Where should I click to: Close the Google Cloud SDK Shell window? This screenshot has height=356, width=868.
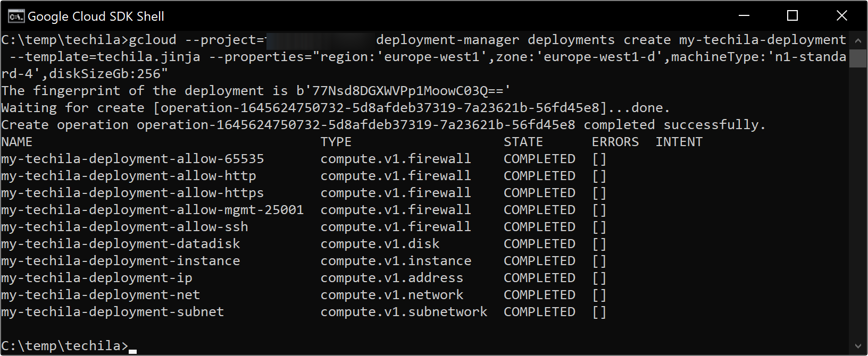click(x=841, y=16)
